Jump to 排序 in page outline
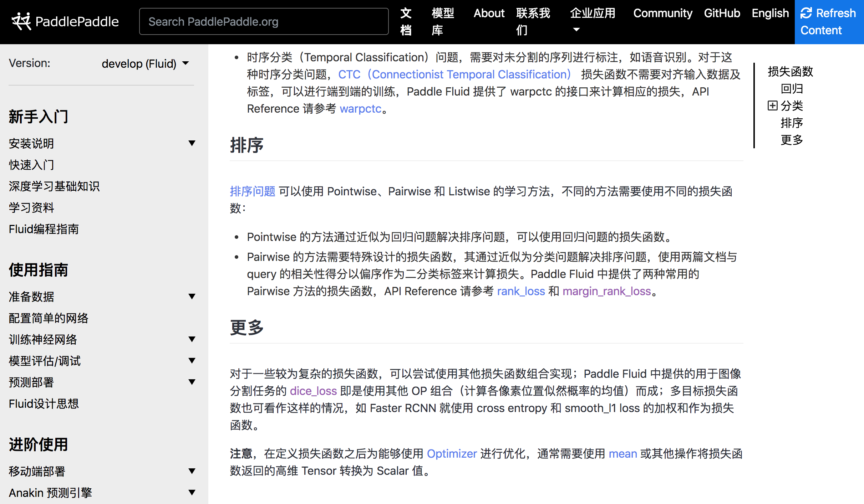Screen dimensions: 864x504 pos(791,123)
